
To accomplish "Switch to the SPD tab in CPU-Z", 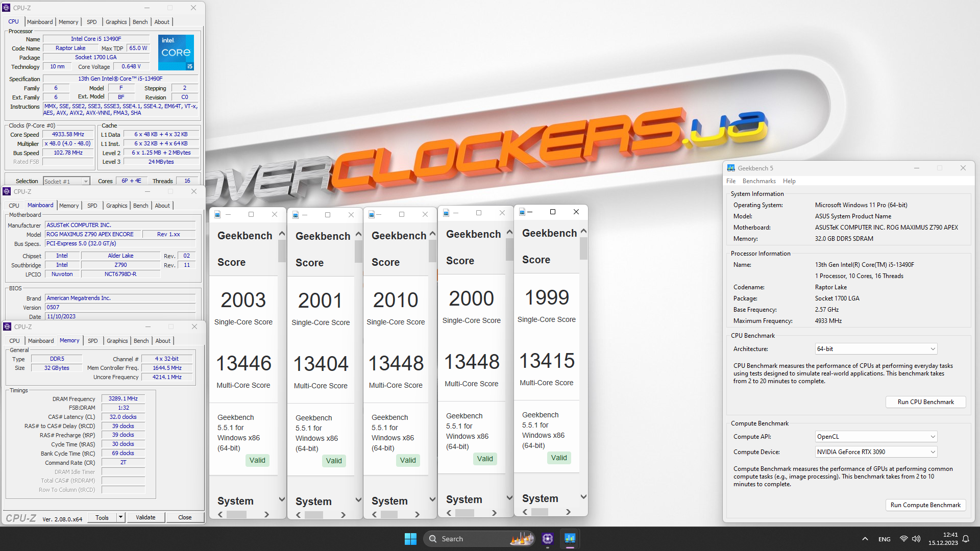I will pyautogui.click(x=92, y=21).
